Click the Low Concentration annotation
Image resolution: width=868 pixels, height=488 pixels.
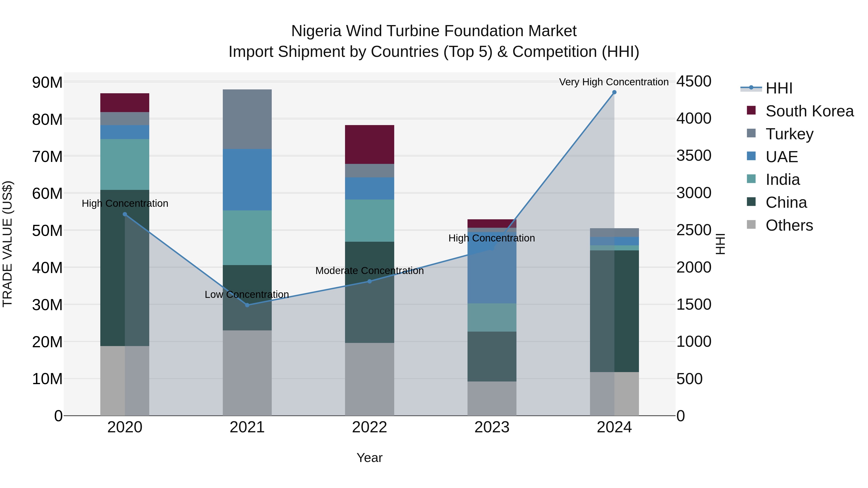point(247,294)
